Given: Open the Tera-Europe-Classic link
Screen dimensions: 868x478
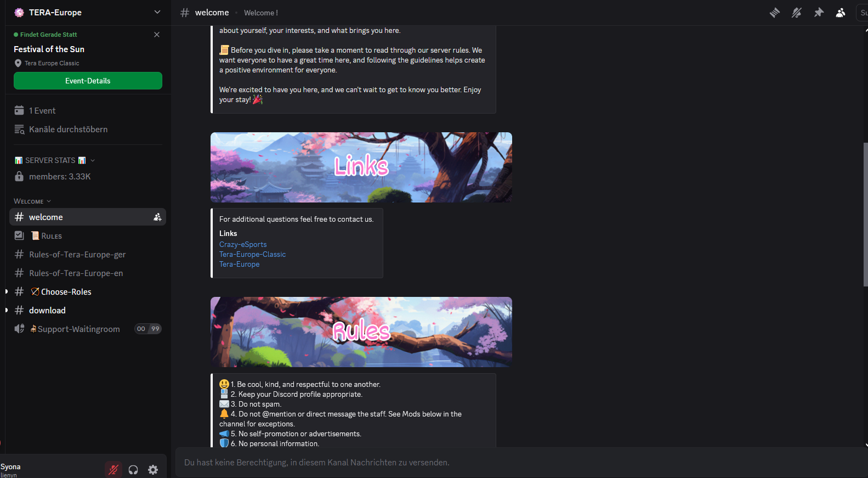Looking at the screenshot, I should 252,254.
